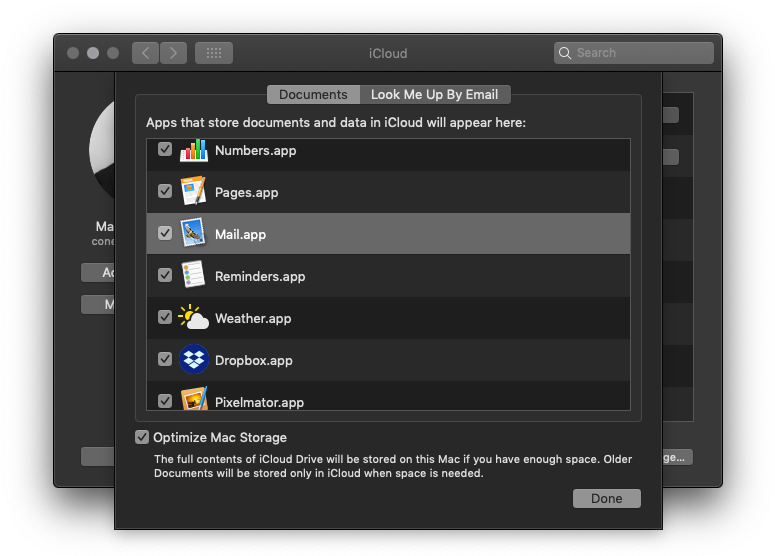
Task: Click the Dropbox.app icon
Action: pos(193,360)
